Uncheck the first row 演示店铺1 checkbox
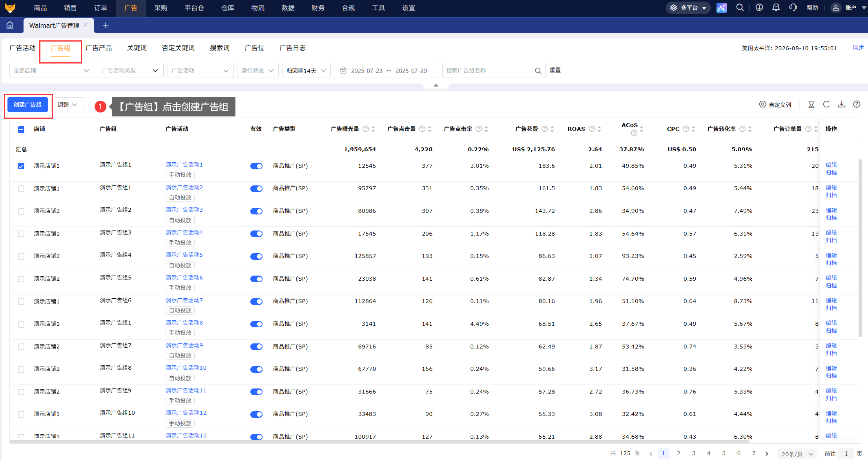The width and height of the screenshot is (868, 461). click(x=21, y=166)
